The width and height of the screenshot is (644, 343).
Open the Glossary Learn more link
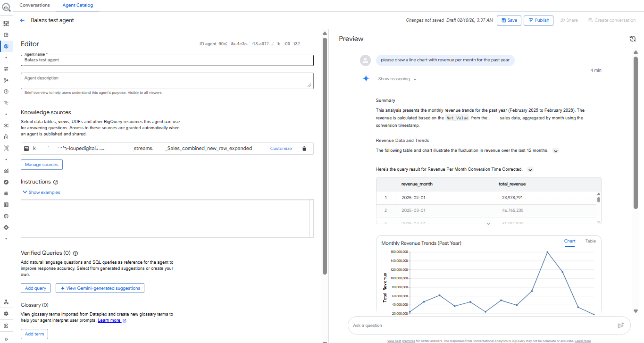(x=112, y=320)
